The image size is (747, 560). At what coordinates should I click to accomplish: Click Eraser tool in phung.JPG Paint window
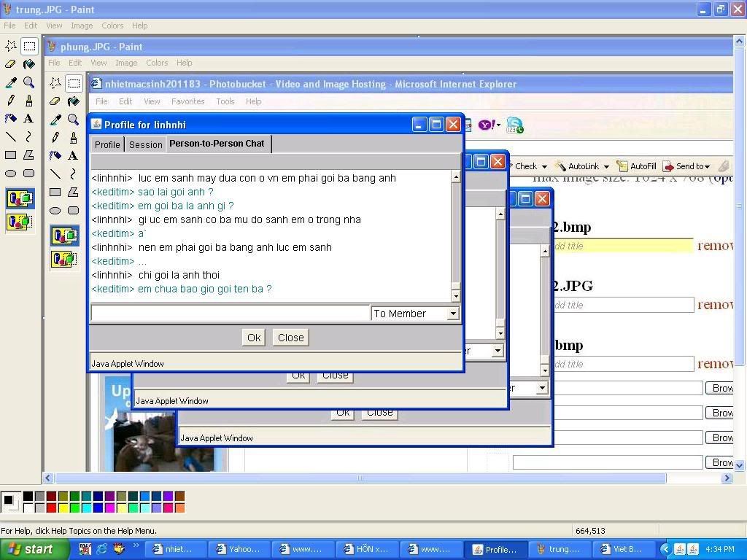point(55,101)
